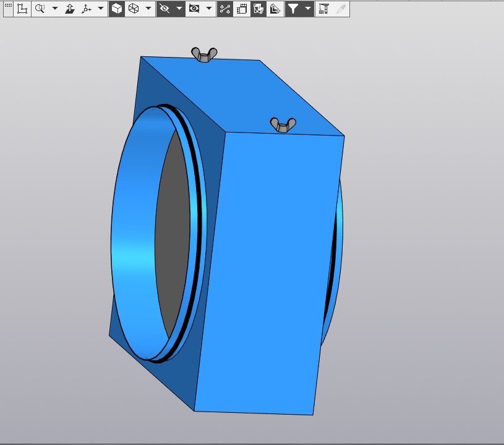
Task: Toggle the connected points constraints icon
Action: pyautogui.click(x=225, y=9)
